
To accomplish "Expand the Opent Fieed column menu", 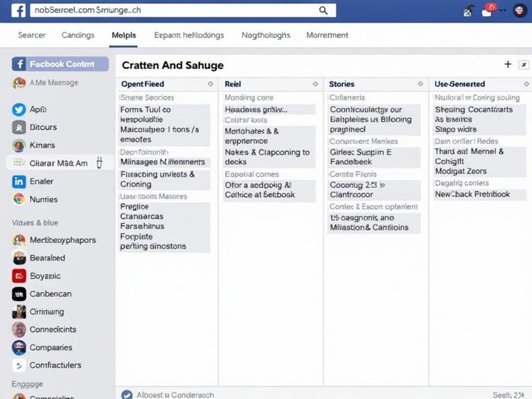I will point(211,84).
